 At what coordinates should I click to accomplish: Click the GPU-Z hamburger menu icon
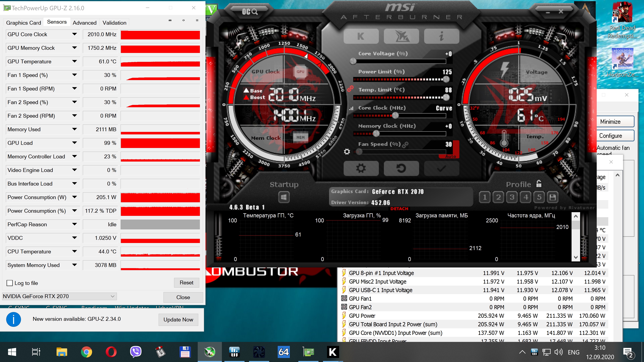pos(197,20)
